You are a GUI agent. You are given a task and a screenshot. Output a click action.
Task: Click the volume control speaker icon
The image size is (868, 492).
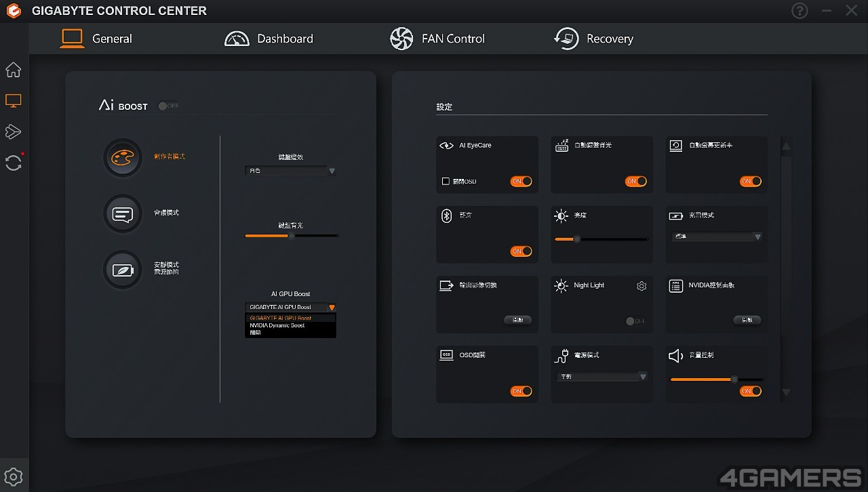[x=675, y=356]
